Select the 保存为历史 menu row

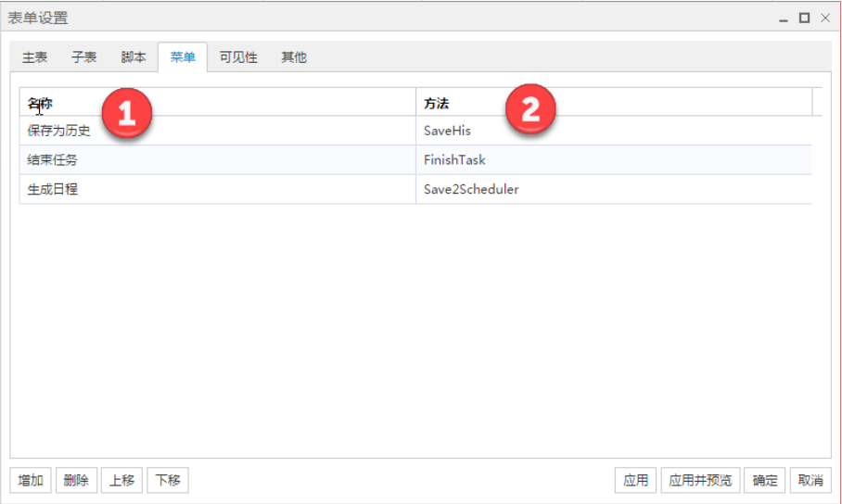click(x=59, y=131)
